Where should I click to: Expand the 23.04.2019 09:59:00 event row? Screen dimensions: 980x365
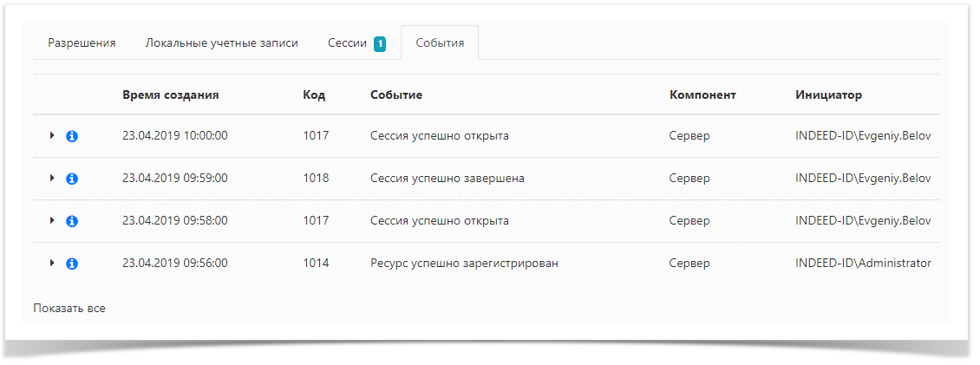pyautogui.click(x=52, y=178)
